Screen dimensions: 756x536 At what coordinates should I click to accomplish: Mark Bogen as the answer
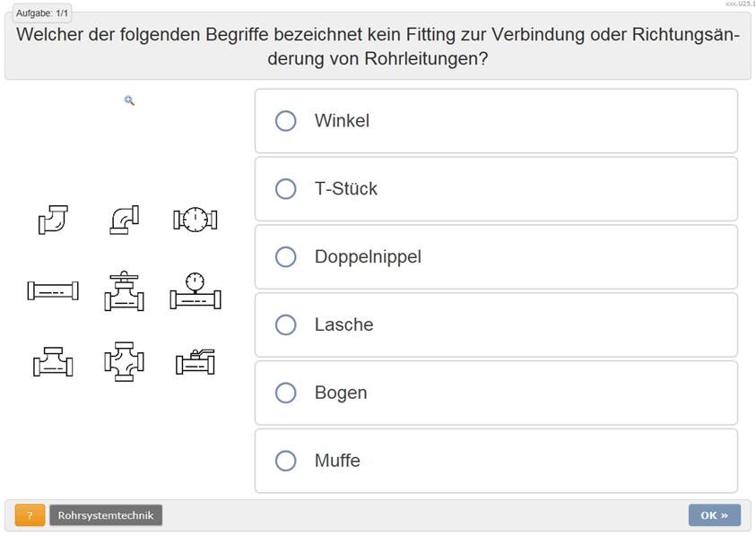tap(286, 393)
